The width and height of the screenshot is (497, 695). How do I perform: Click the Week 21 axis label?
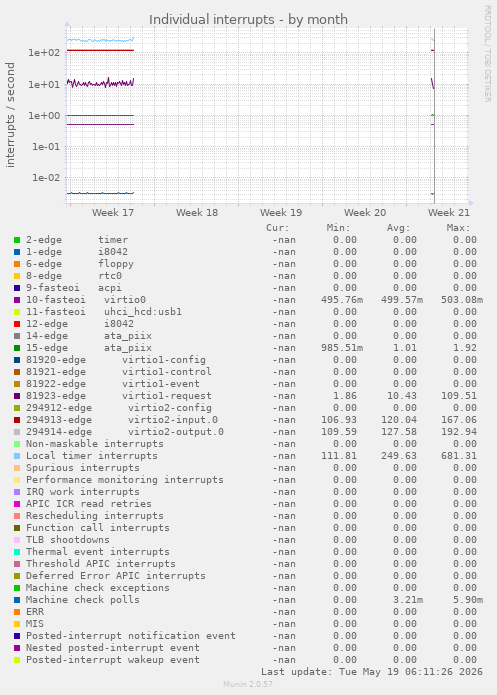pos(448,213)
